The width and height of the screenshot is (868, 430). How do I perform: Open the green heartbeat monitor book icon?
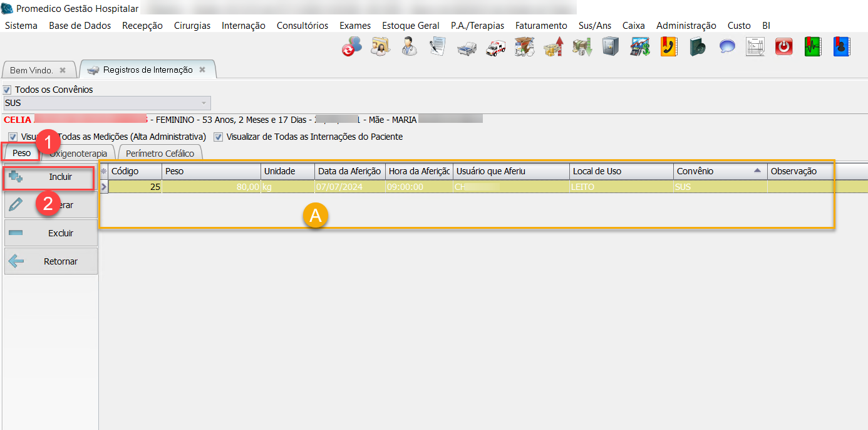[x=813, y=47]
